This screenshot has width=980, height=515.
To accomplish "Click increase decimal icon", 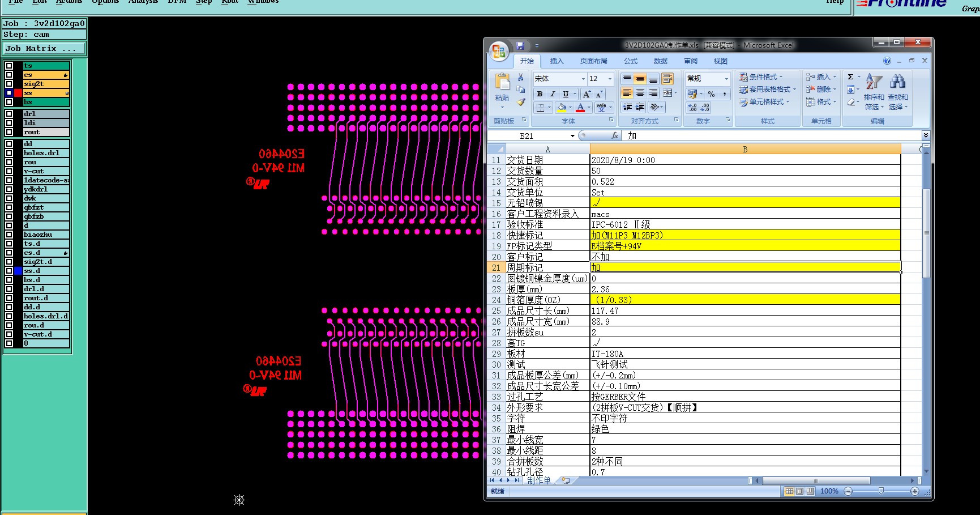I will [692, 107].
